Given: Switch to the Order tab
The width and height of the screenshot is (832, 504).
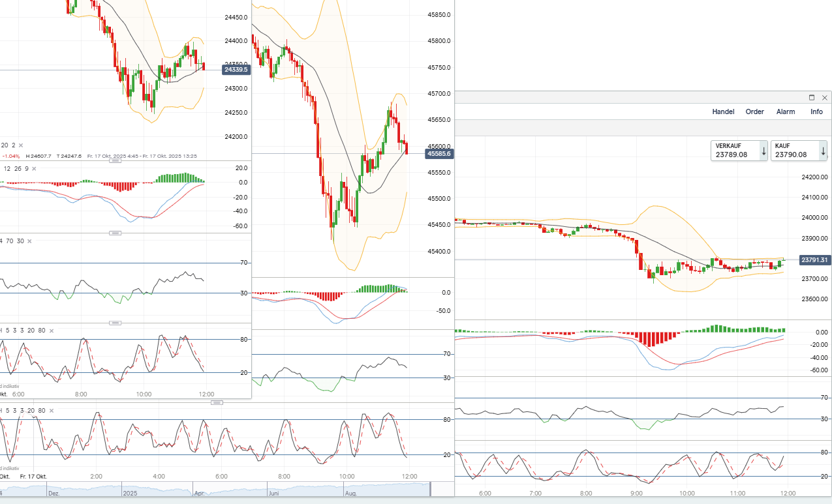Looking at the screenshot, I should [x=754, y=111].
